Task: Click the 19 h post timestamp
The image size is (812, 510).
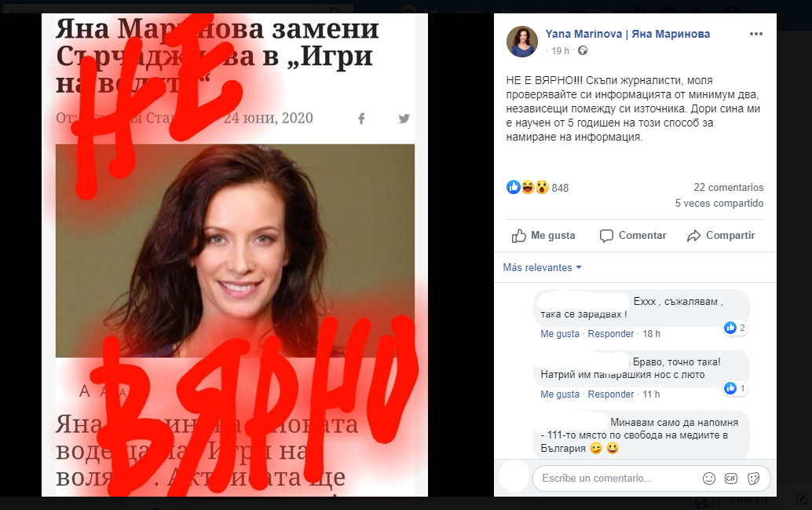Action: [x=560, y=51]
